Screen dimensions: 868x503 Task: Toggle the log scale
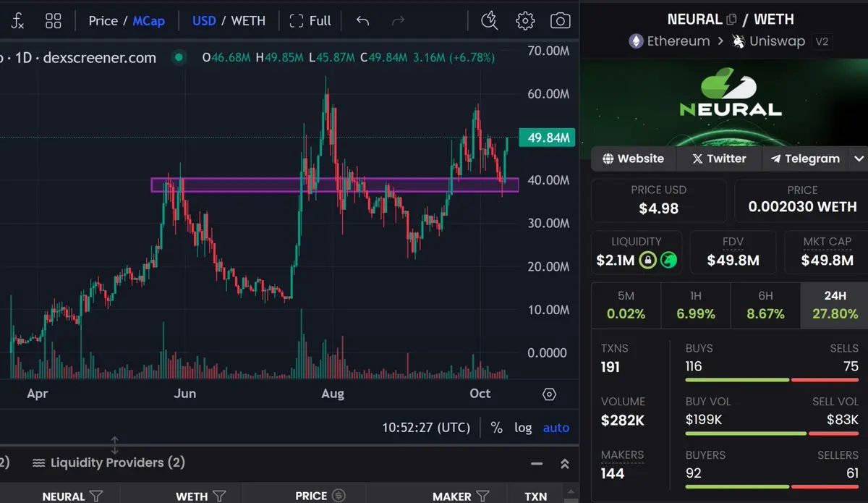[x=523, y=428]
